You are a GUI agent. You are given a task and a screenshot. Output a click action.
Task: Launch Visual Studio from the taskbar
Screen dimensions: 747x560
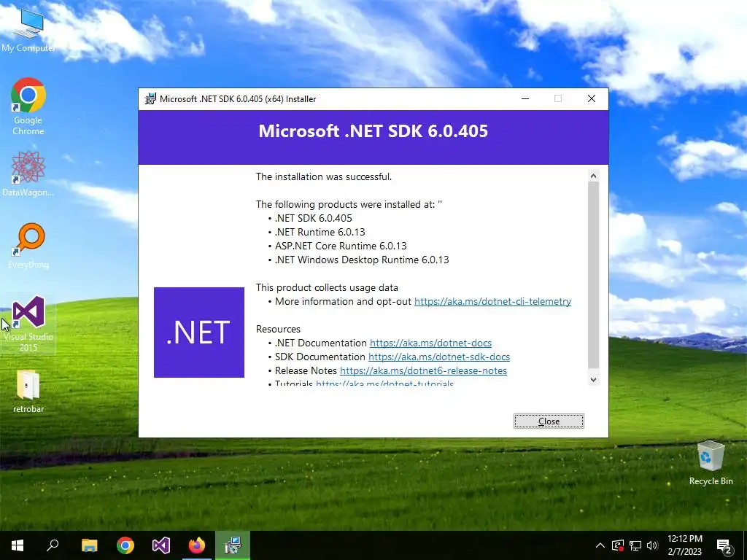(x=161, y=545)
